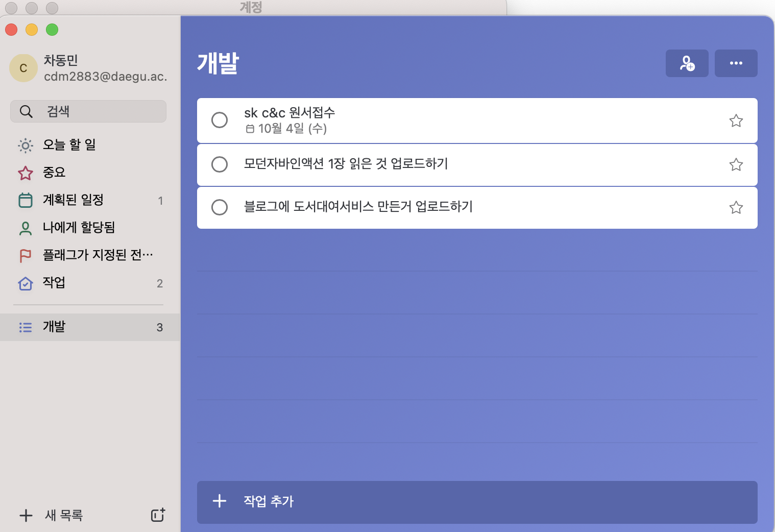Create a new group with the bottom-right icon

click(x=158, y=515)
